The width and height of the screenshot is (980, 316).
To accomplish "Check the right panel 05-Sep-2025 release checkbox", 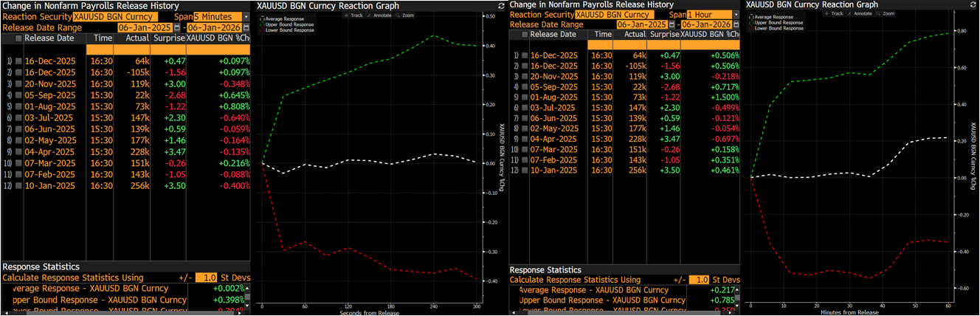I will point(525,86).
